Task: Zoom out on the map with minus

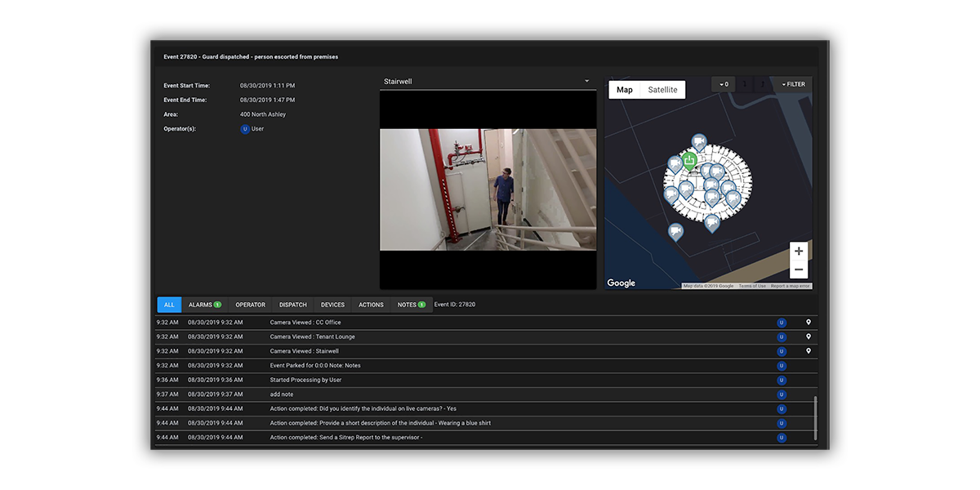Action: (x=799, y=270)
